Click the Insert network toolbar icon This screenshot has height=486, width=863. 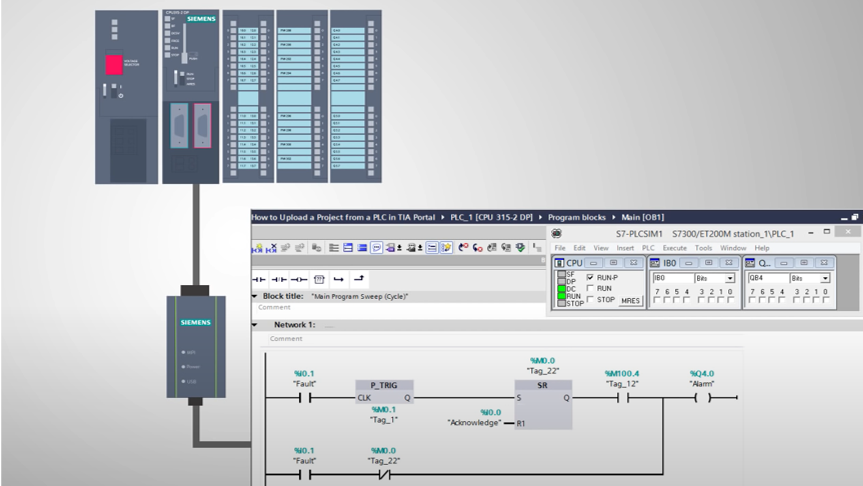point(256,248)
